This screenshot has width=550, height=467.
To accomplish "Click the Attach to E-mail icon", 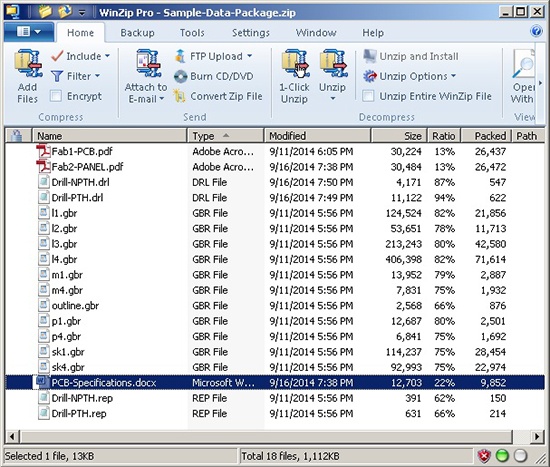I will tap(148, 64).
